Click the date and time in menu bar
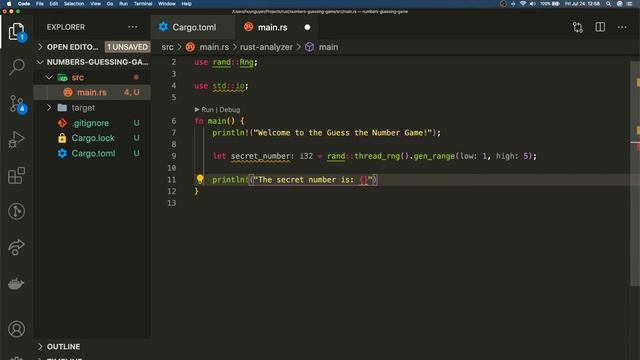Screen dimensions: 640x360 [582, 4]
